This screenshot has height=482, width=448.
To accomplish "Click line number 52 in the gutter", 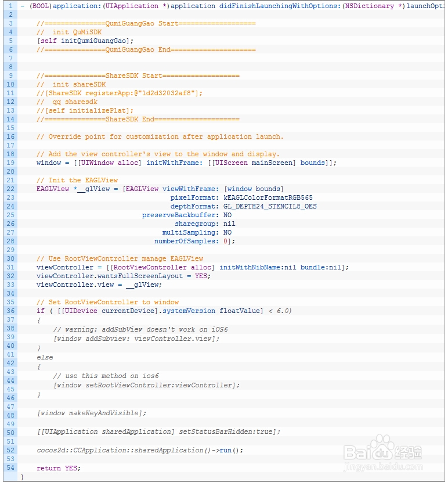I will point(10,450).
